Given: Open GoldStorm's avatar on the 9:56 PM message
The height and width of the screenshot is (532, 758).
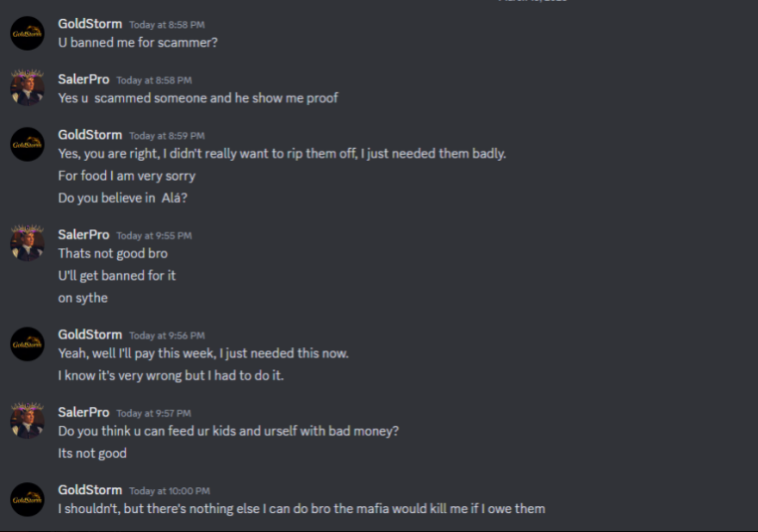Looking at the screenshot, I should [28, 344].
